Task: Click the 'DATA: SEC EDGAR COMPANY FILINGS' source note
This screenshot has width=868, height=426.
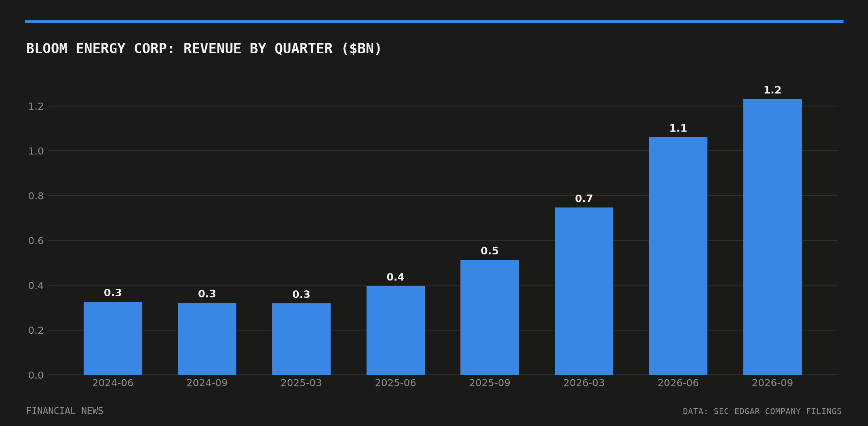Action: tap(762, 411)
